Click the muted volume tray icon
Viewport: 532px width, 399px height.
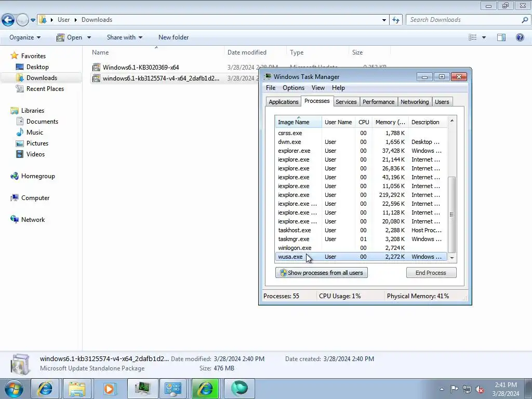coord(480,389)
